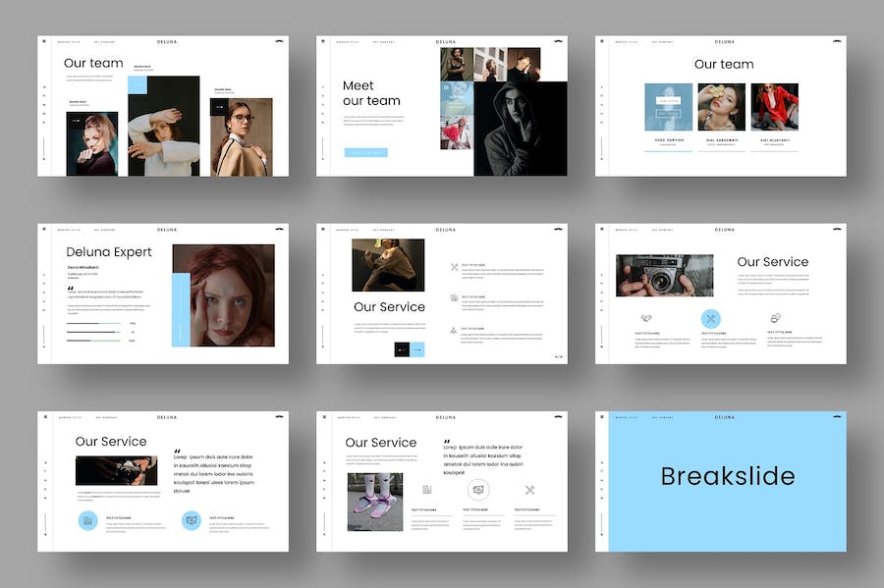Viewport: 884px width, 588px height.
Task: Click the hamburger menu icon on the Meet our team slide
Action: tap(323, 42)
